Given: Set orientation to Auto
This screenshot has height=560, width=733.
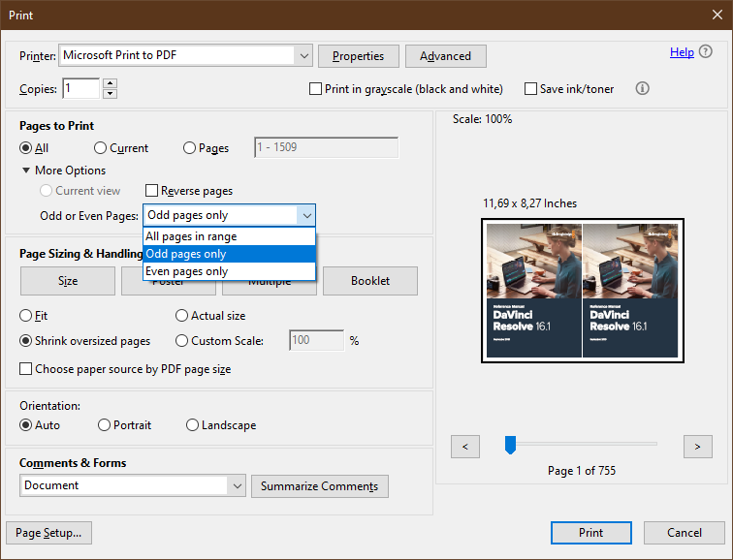Looking at the screenshot, I should (26, 425).
